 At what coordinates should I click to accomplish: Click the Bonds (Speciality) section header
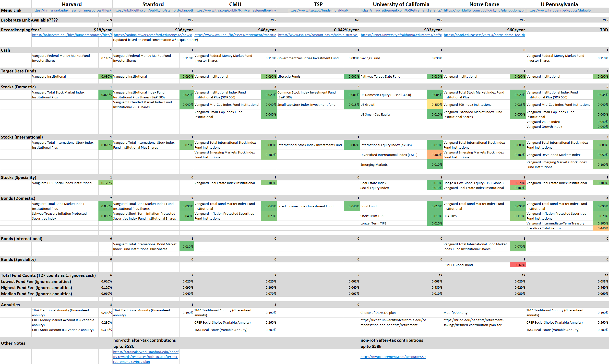click(18, 259)
